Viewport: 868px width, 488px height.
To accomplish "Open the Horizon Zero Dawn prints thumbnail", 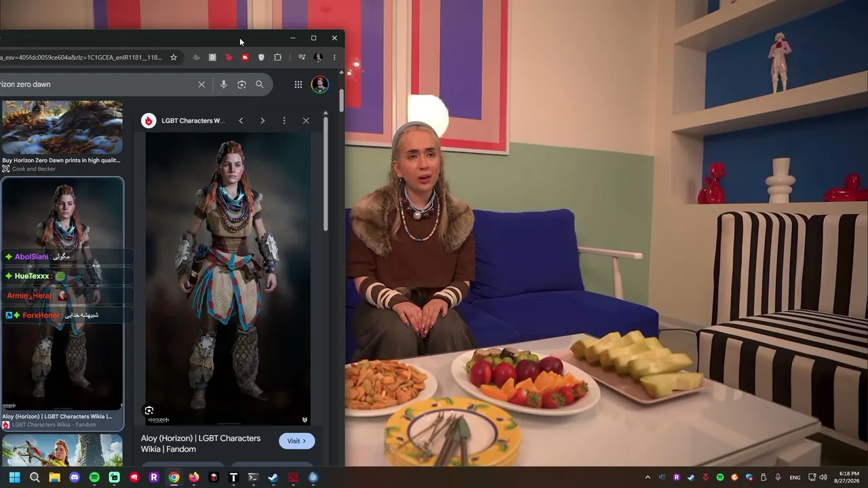I will tap(62, 127).
